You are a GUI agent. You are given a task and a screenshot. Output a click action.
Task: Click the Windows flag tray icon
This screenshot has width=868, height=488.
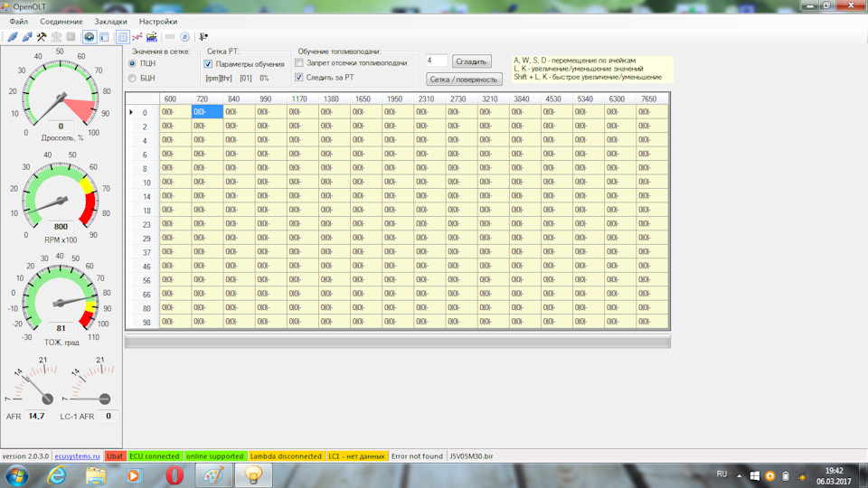754,476
